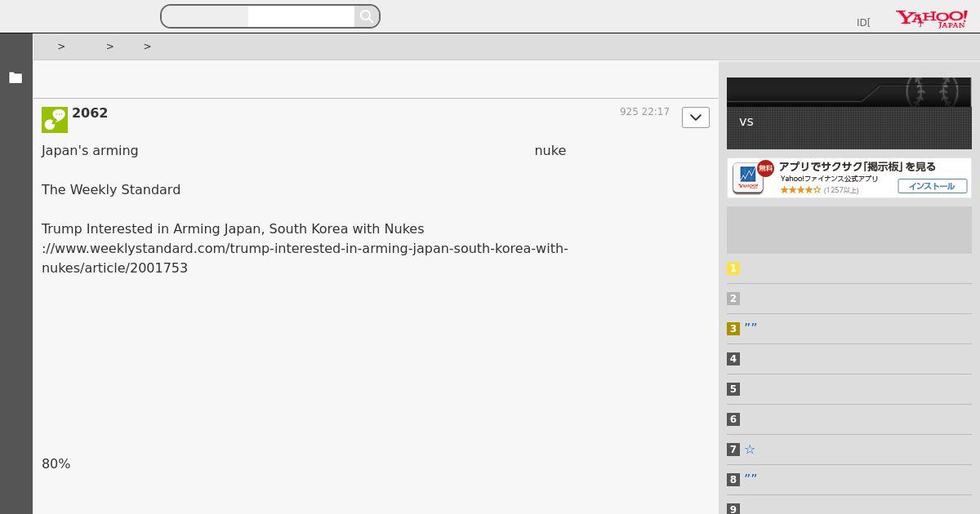Click the weeklystandard.com article URL text

pyautogui.click(x=305, y=258)
